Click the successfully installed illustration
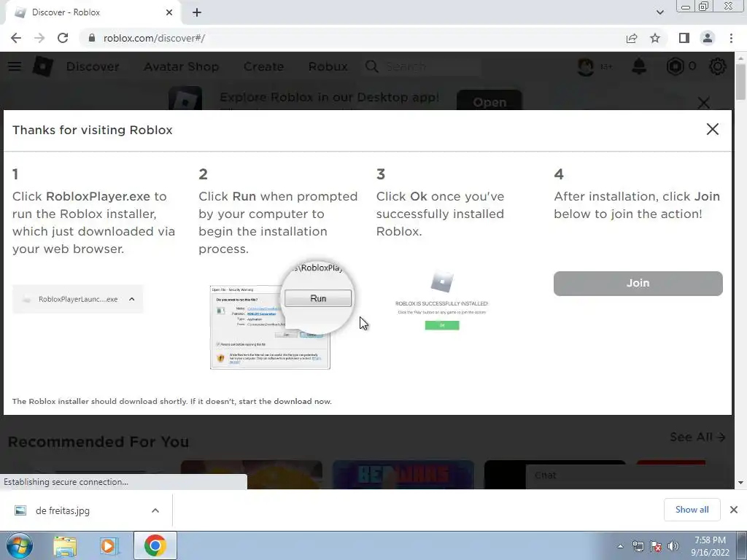Viewport: 747px width, 560px height. coord(441,301)
